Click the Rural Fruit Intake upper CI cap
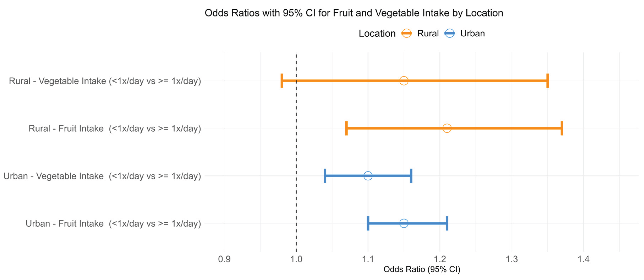 (562, 128)
